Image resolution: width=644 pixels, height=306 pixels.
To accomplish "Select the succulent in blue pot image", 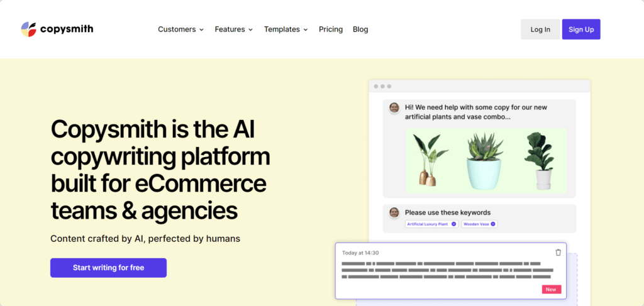I will (x=485, y=161).
